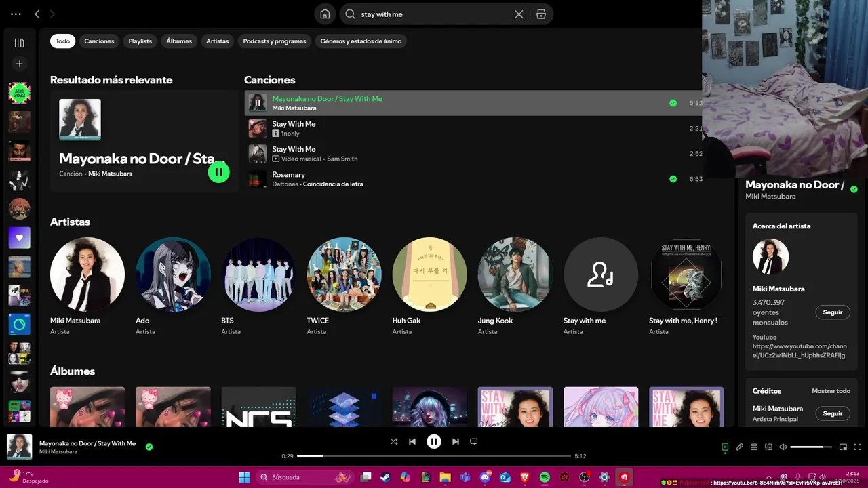Screen dimensions: 868x488
Task: Follow Miki Matsubara in Acerca del artista
Action: [x=833, y=312]
